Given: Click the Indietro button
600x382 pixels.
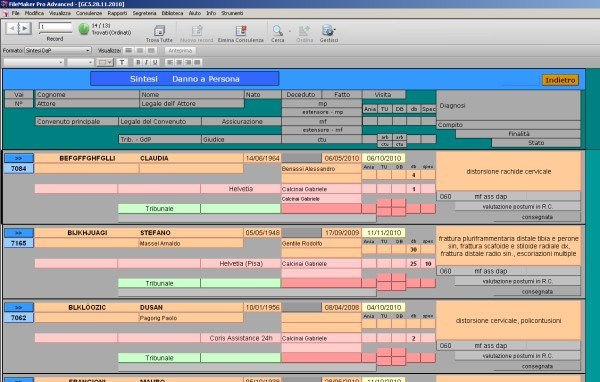Looking at the screenshot, I should coord(560,80).
